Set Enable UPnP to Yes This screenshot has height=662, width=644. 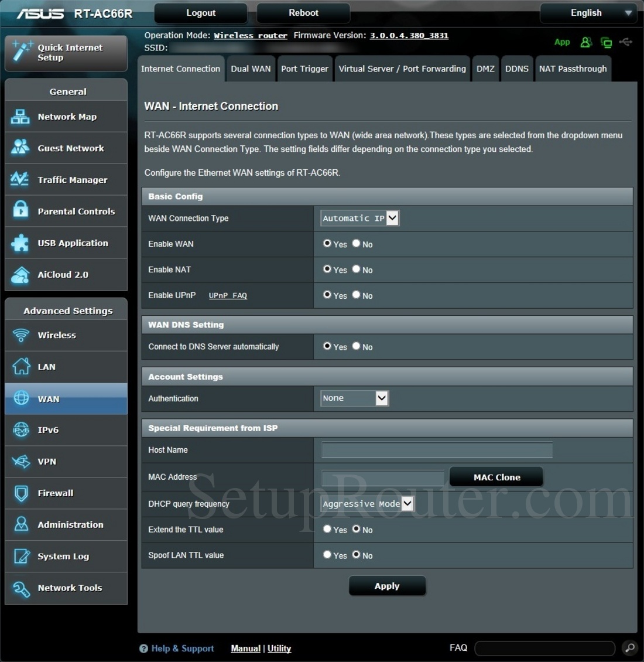point(327,295)
